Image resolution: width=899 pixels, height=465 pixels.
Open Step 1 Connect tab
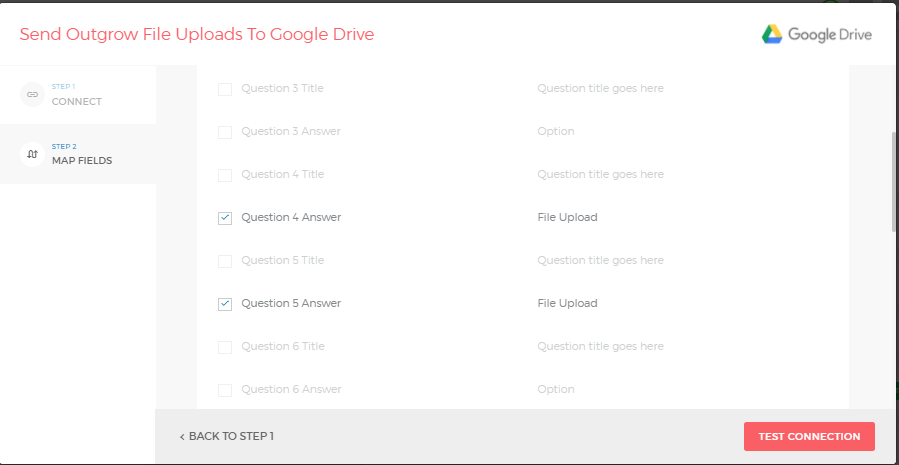tap(78, 95)
